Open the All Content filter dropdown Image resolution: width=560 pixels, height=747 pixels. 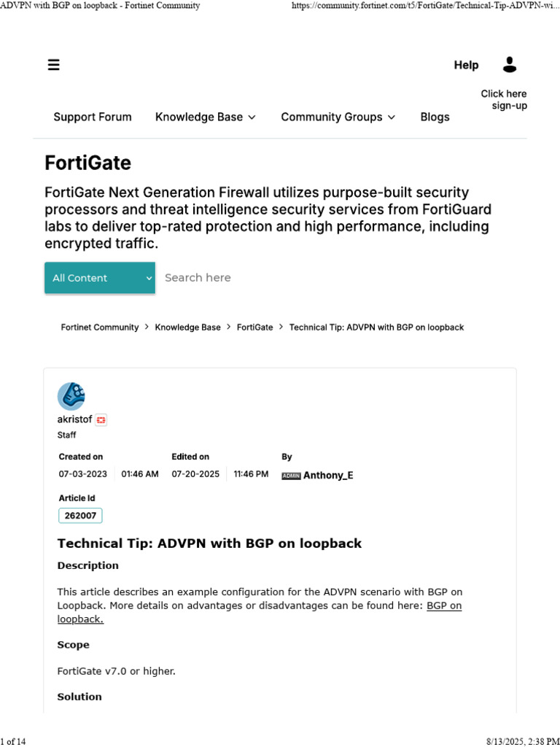[x=100, y=278]
